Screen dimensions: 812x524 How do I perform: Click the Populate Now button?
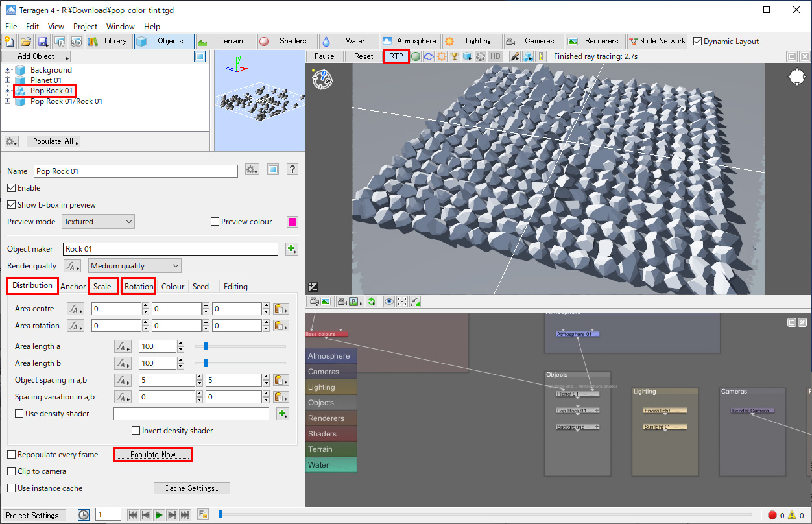click(153, 455)
